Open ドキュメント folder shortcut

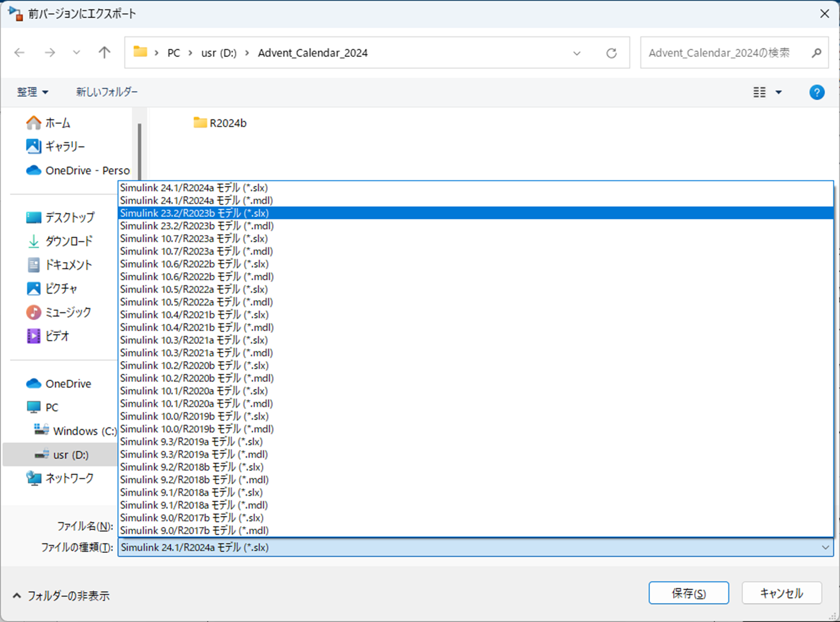tap(59, 265)
